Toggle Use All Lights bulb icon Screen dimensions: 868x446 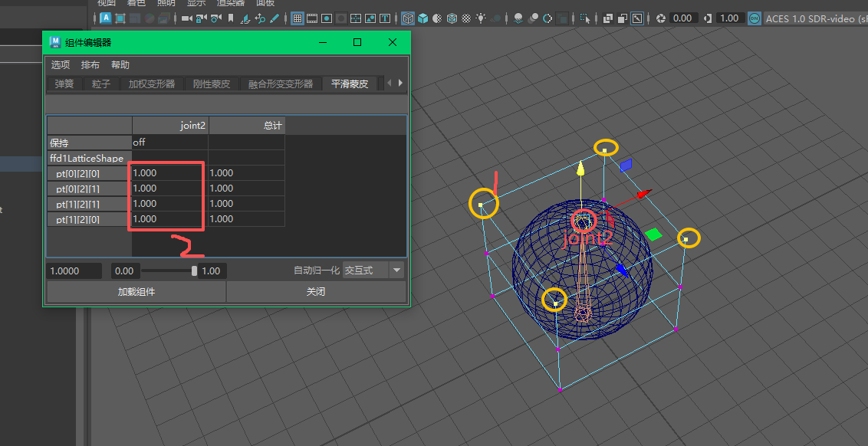click(481, 18)
